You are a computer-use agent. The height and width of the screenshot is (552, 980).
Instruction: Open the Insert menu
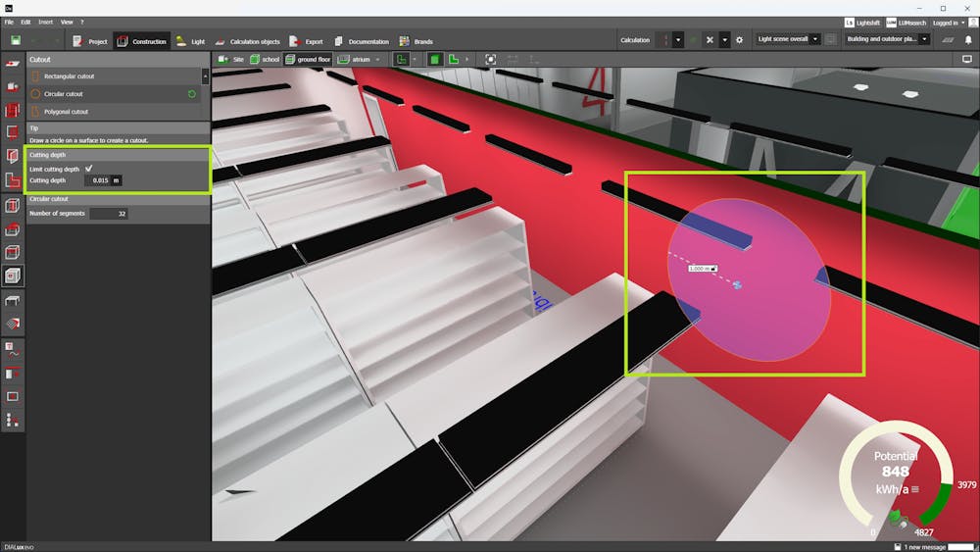(46, 22)
